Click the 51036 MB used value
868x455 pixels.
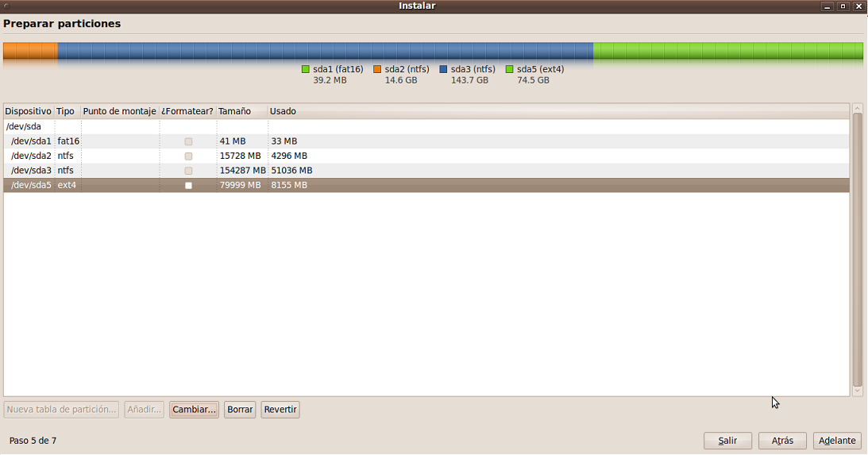pyautogui.click(x=291, y=171)
